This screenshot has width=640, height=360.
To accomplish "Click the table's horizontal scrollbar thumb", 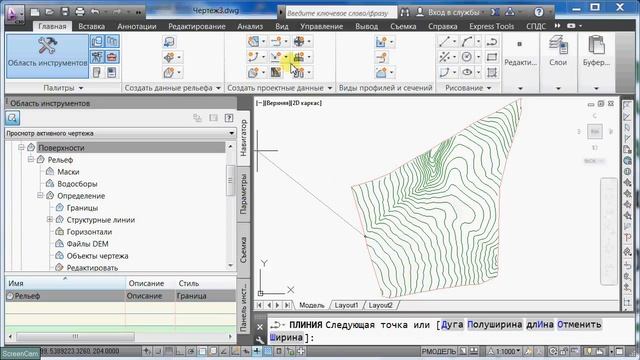I will (x=75, y=337).
